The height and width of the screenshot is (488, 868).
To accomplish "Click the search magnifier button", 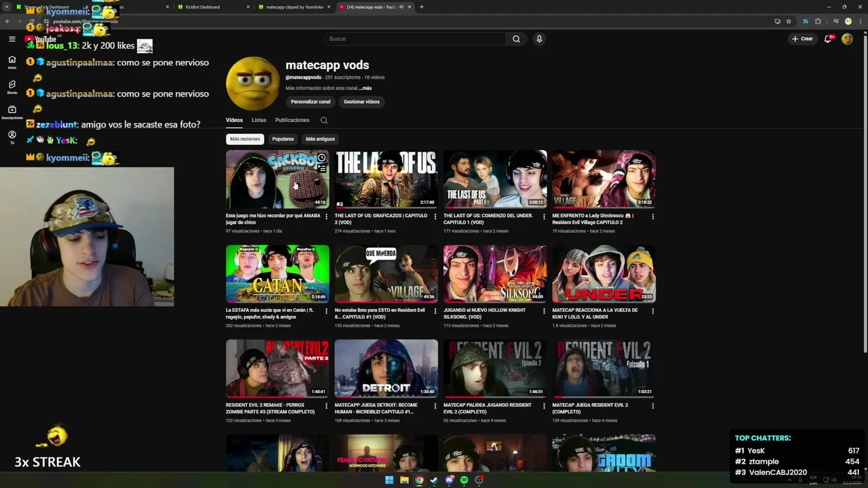I will 516,39.
